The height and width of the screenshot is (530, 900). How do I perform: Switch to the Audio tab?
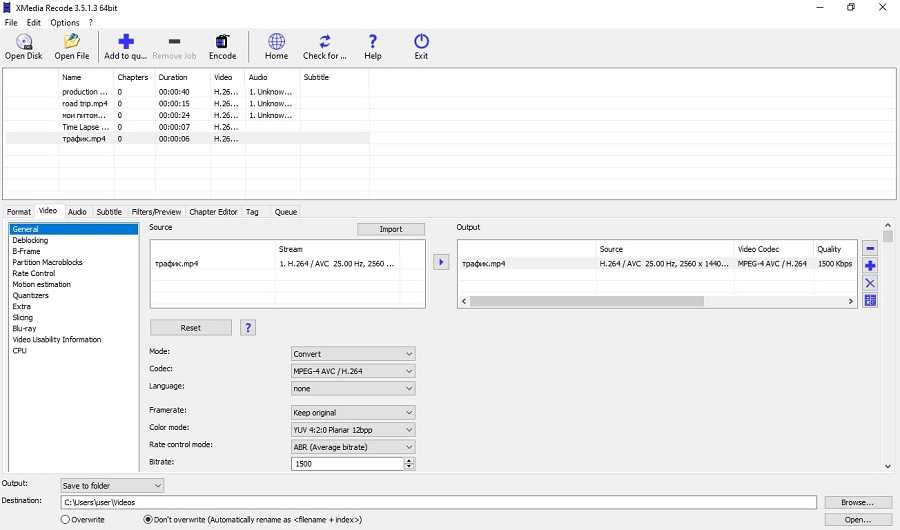77,212
